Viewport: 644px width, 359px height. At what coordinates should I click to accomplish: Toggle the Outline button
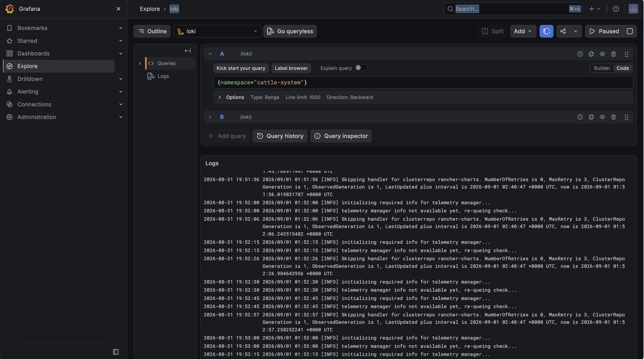[152, 31]
